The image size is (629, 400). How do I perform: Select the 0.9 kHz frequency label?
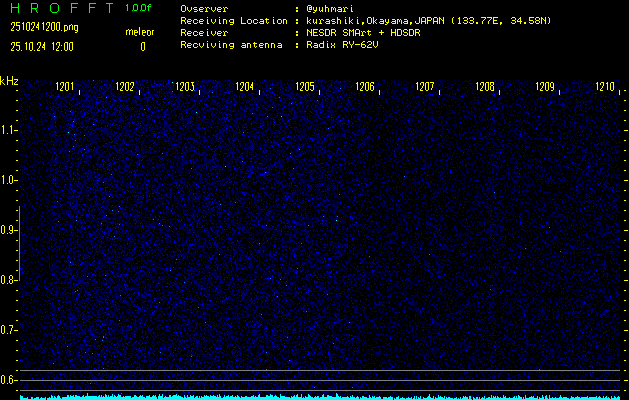tap(9, 230)
